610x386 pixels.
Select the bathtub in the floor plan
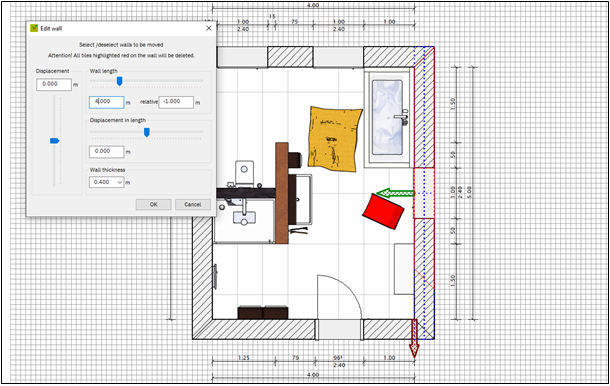point(387,118)
